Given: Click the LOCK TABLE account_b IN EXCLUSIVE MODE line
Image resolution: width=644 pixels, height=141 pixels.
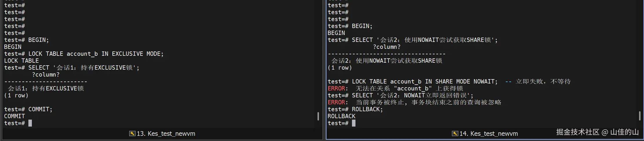Looking at the screenshot, I should (96, 54).
